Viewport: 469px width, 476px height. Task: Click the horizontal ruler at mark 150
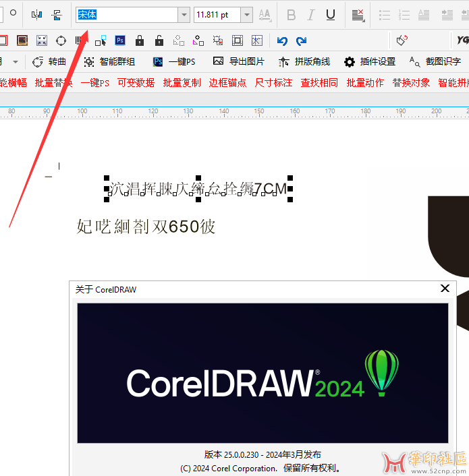click(259, 112)
